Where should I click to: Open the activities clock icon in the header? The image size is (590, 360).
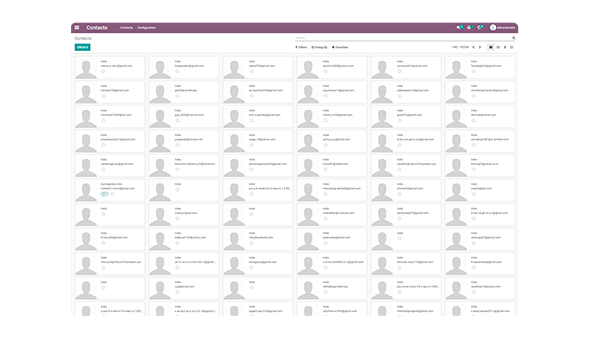[x=480, y=27]
